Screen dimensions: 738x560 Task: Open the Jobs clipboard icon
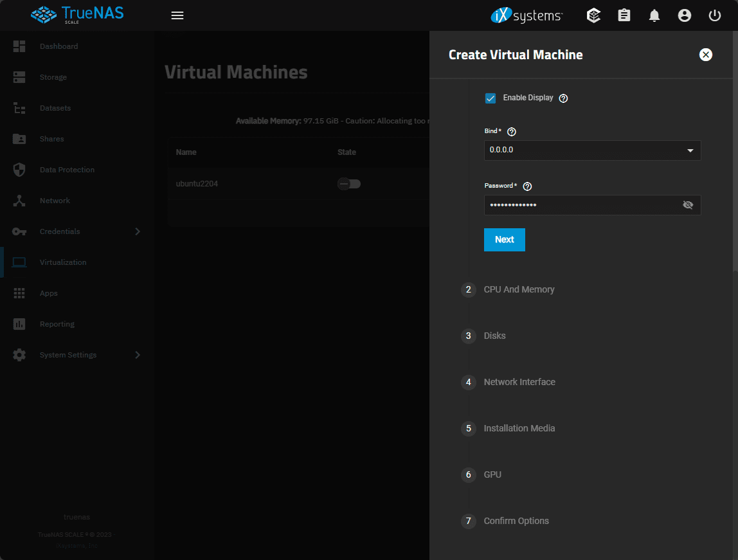pyautogui.click(x=624, y=15)
